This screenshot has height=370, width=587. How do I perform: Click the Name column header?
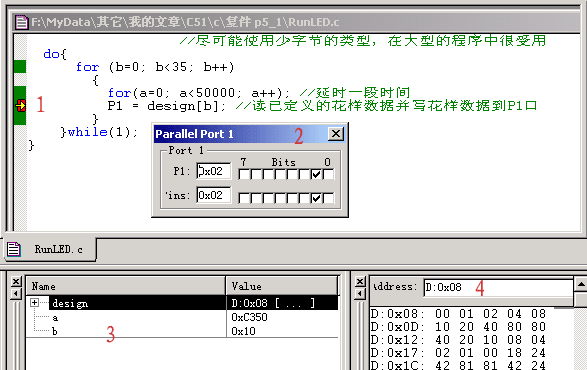tap(126, 286)
